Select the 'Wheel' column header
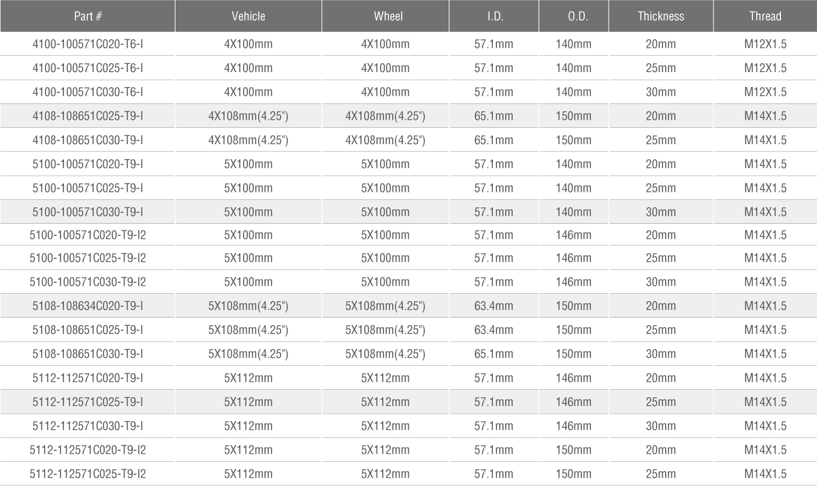The height and width of the screenshot is (504, 817). coord(388,16)
